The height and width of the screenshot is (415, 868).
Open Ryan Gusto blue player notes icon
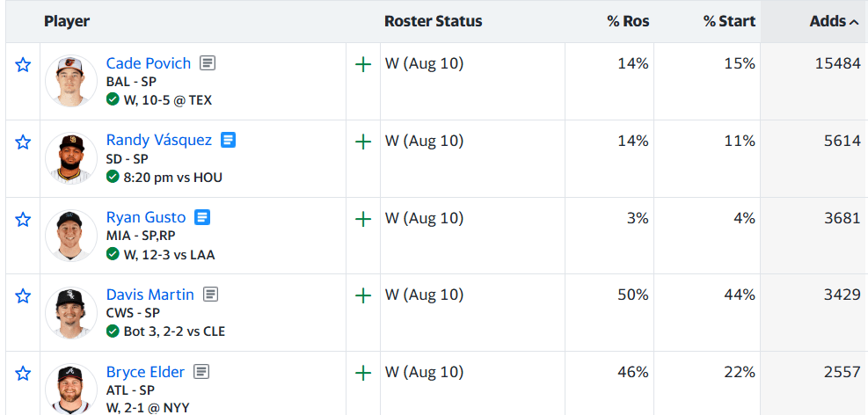[x=202, y=217]
